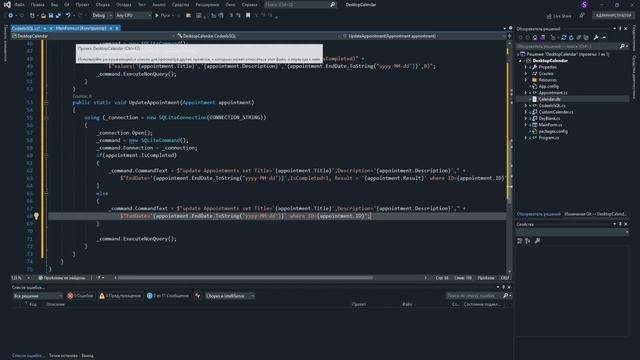Click the Start debugging button

click(x=164, y=16)
